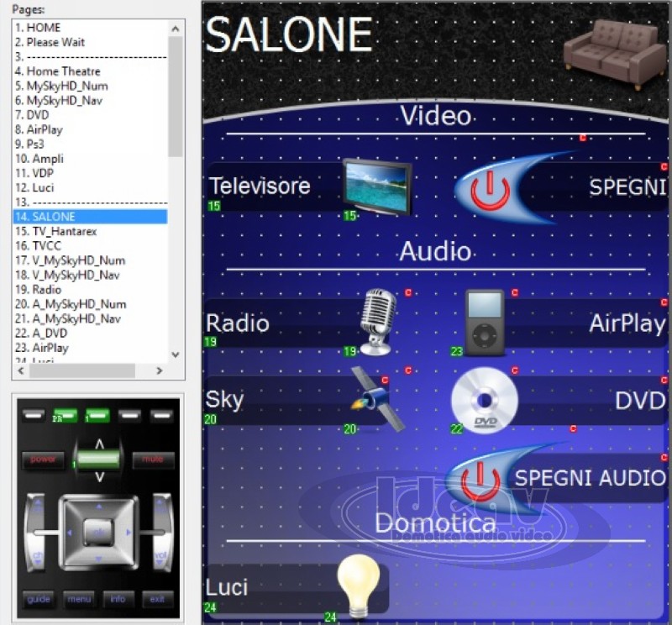Click the mute button on the remote preview
Viewport: 672px width, 625px height.
point(153,460)
